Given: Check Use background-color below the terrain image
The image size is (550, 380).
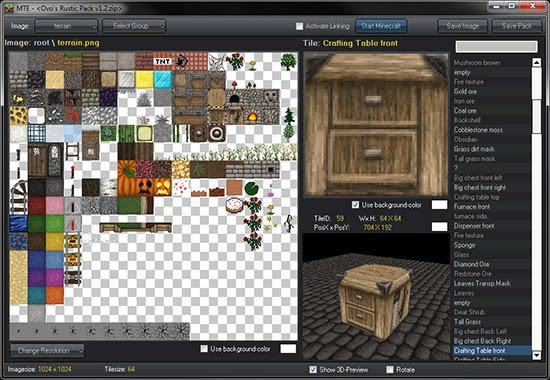Looking at the screenshot, I should (204, 349).
